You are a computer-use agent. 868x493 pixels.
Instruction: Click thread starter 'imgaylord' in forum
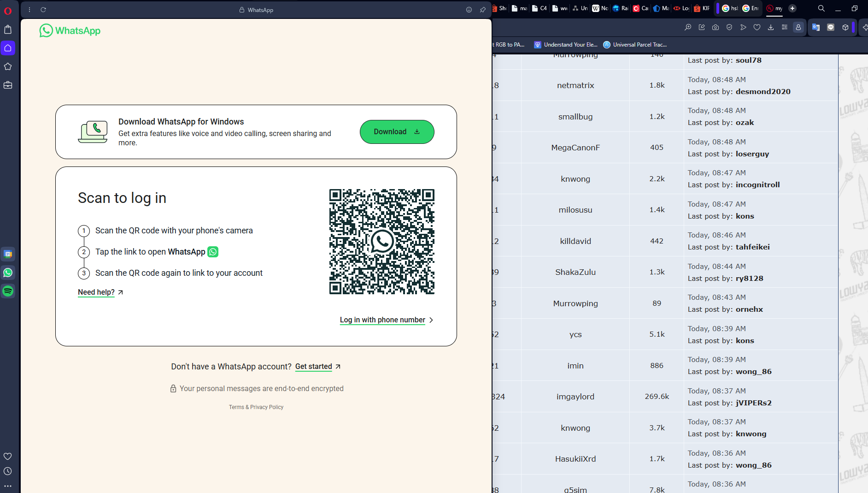[575, 397]
